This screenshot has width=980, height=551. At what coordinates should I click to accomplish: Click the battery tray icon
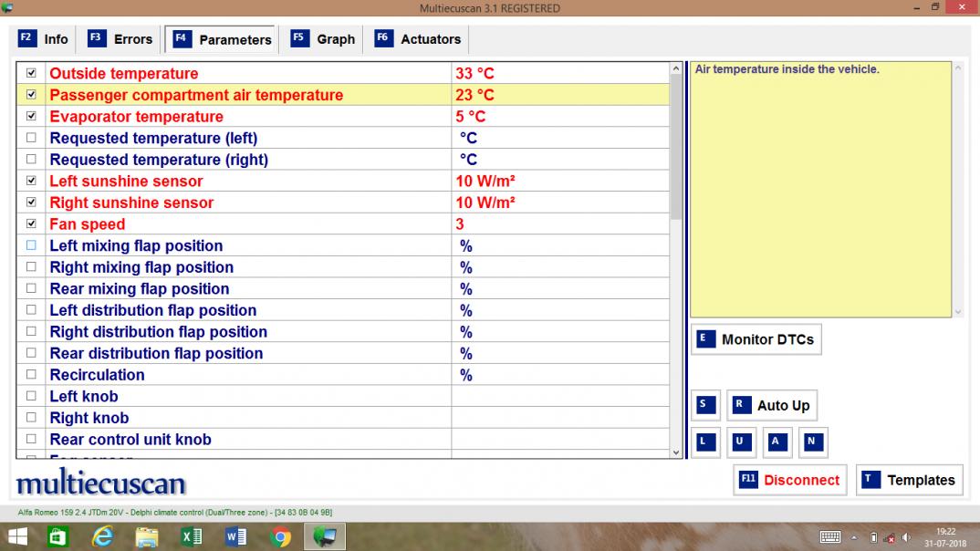point(874,537)
